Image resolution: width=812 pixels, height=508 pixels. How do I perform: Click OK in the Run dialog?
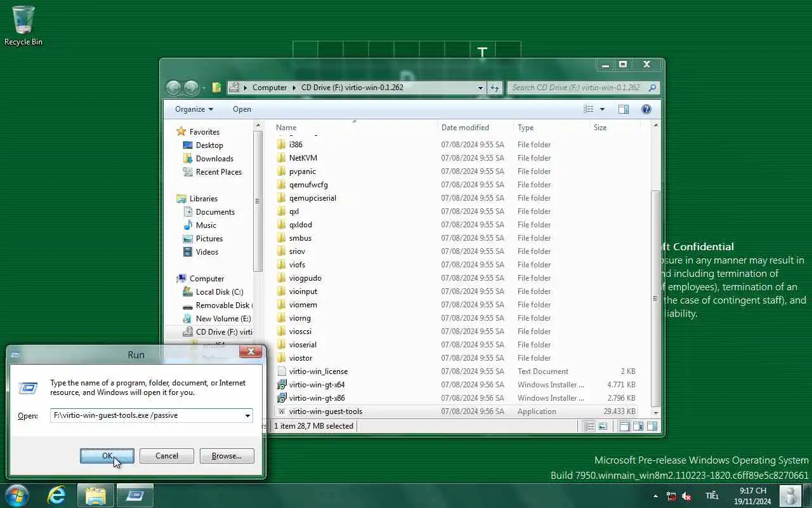pyautogui.click(x=107, y=456)
